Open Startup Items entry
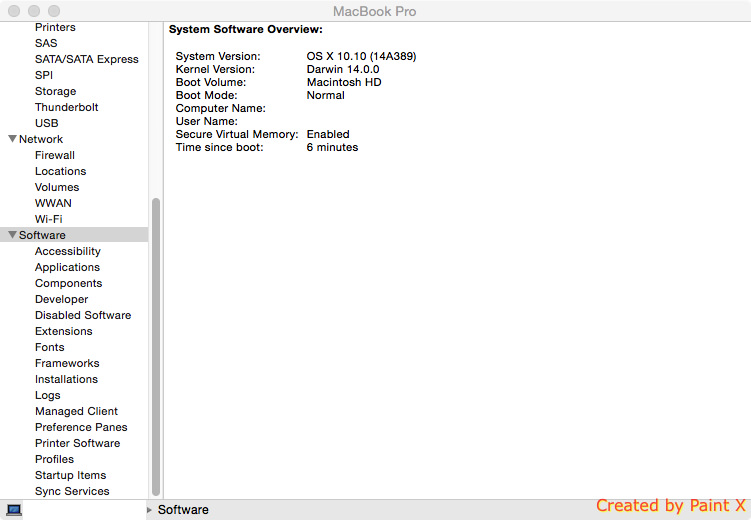This screenshot has height=520, width=751. pos(70,475)
